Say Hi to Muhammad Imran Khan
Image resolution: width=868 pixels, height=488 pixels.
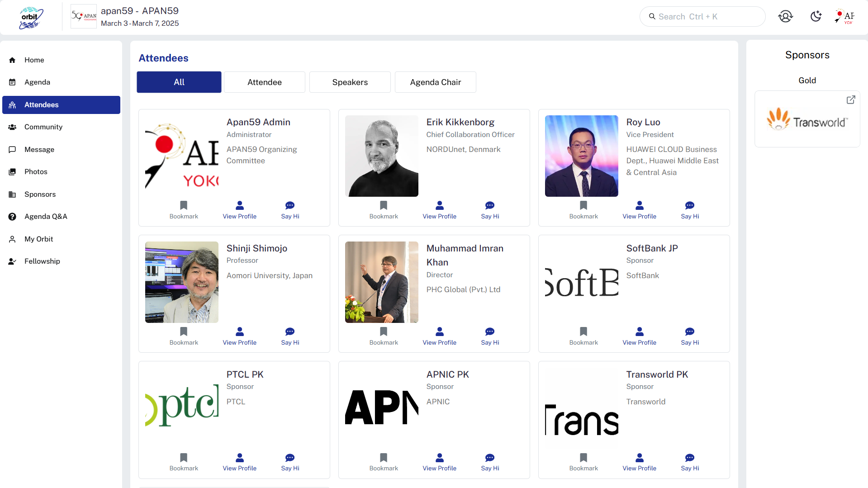coord(490,336)
